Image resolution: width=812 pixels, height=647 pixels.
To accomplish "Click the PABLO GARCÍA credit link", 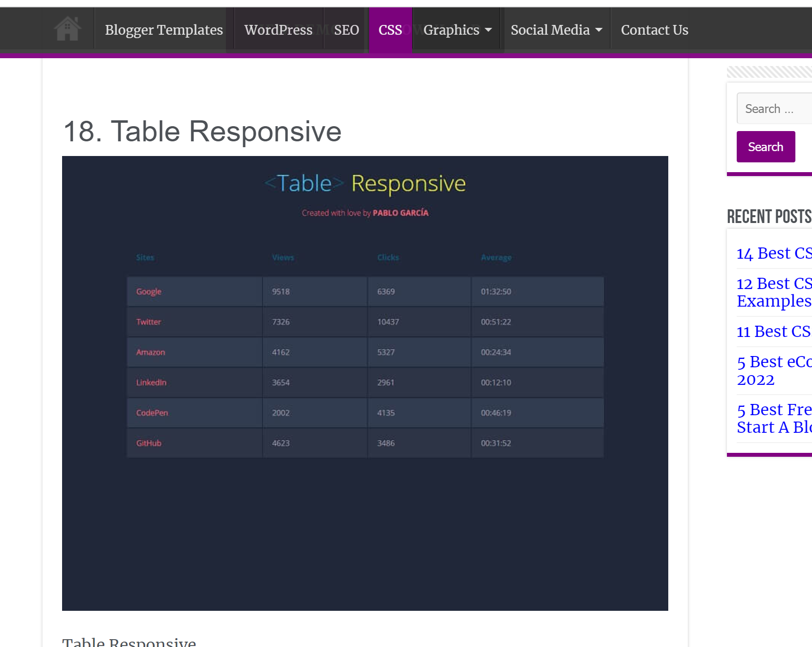I will 401,213.
